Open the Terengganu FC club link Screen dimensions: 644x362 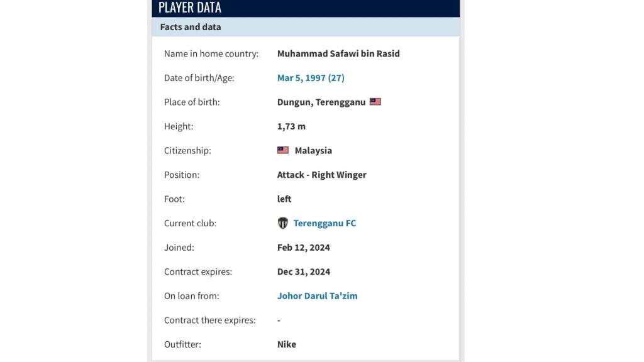(325, 223)
